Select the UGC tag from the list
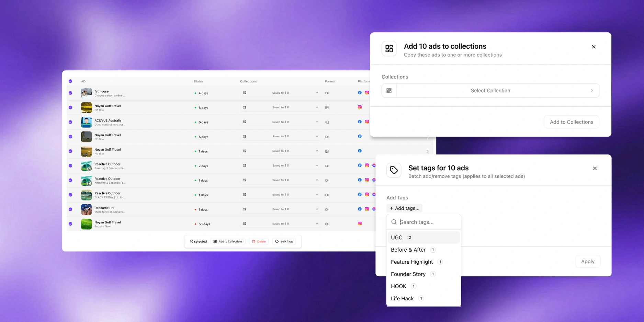This screenshot has width=644, height=322. [397, 237]
